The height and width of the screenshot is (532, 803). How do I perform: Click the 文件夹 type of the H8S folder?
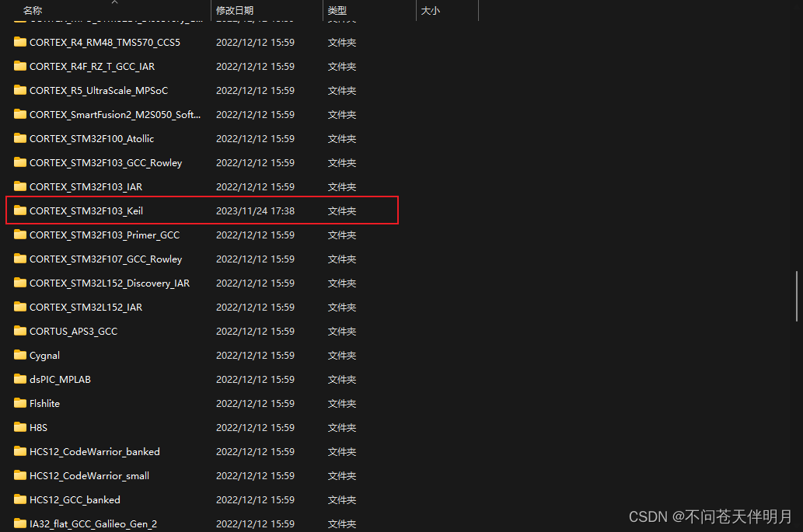coord(341,427)
